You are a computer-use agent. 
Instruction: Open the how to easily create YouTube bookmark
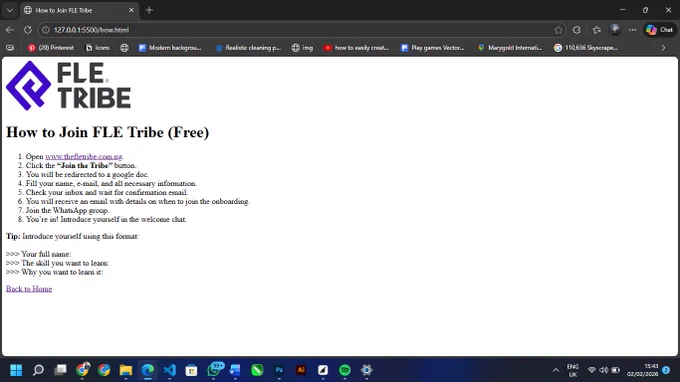(356, 48)
